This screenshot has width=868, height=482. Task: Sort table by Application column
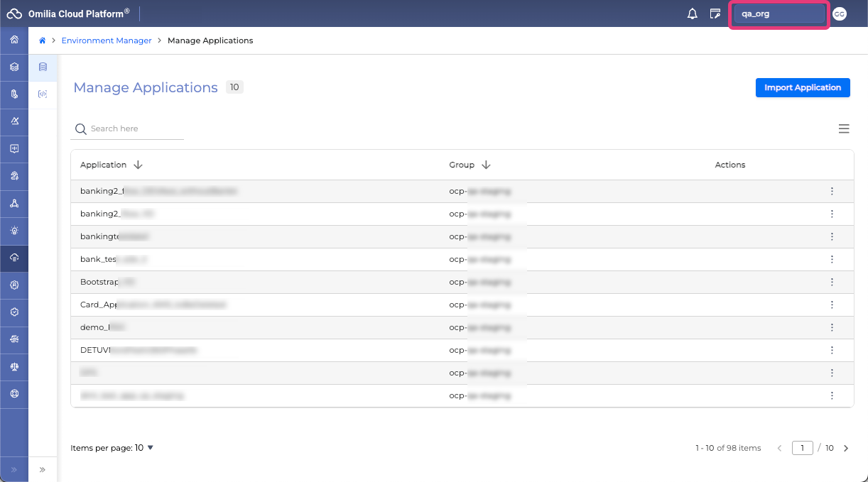click(x=138, y=165)
